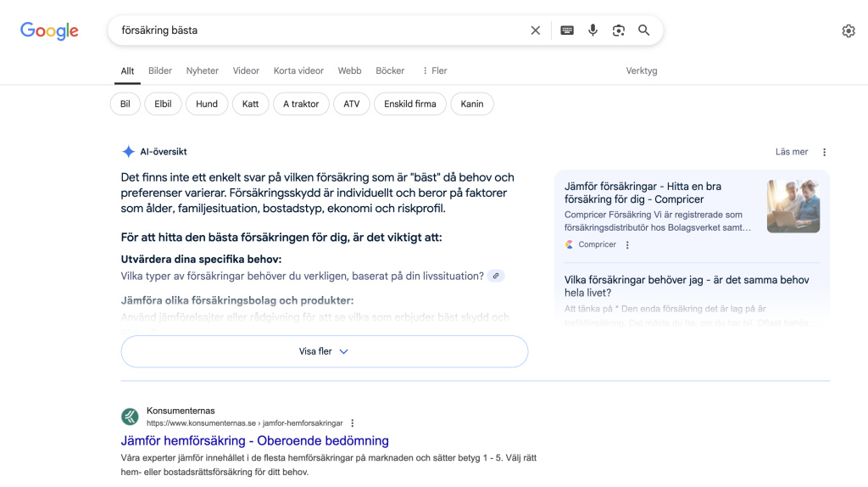Click 'Jämföra olika försäkringsbolag och produkter:' heading
This screenshot has height=487, width=868.
(237, 300)
